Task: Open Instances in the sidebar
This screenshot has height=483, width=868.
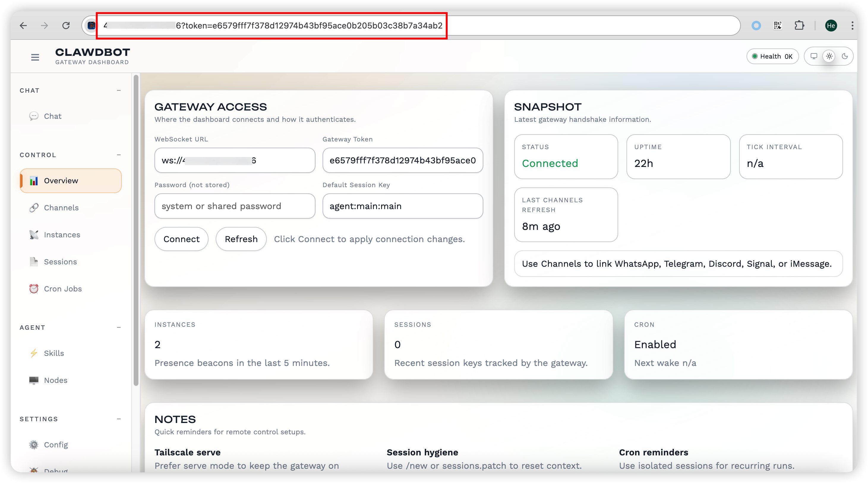Action: click(62, 235)
